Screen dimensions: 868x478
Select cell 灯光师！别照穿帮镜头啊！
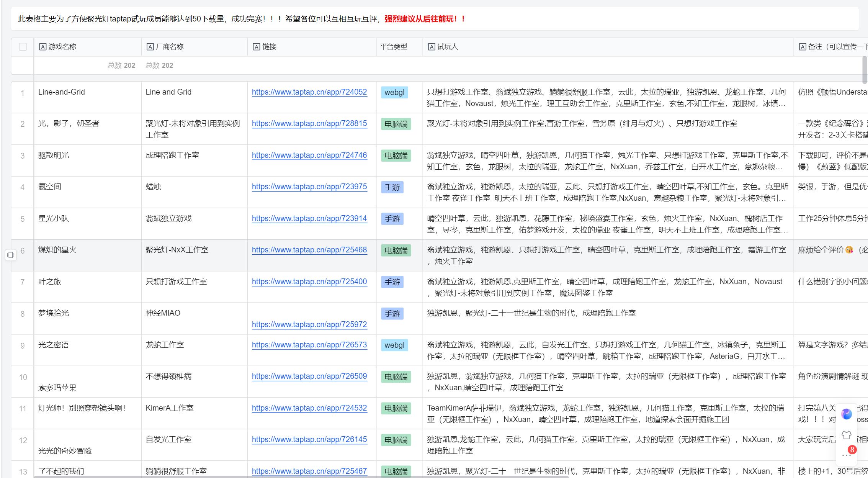(x=88, y=413)
